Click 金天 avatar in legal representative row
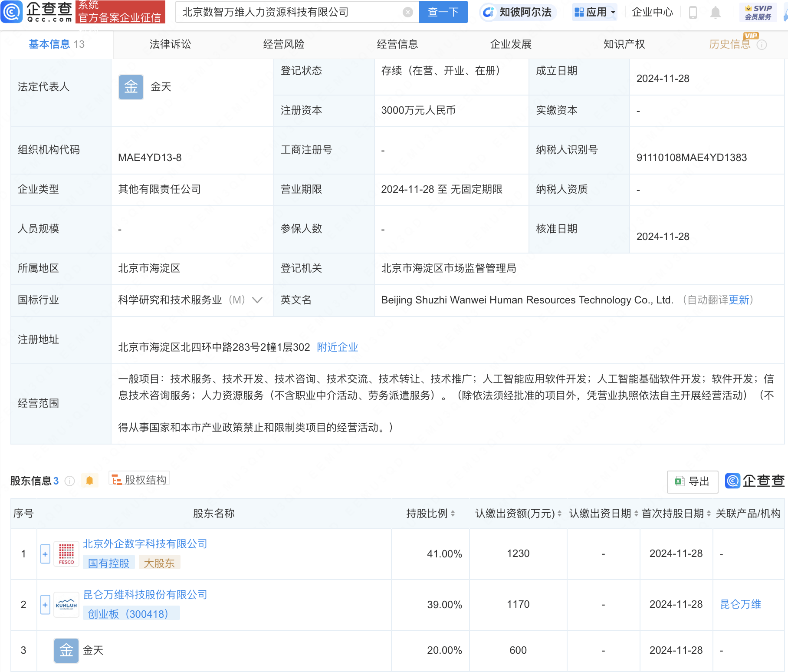Screen dimensions: 788x672 (131, 87)
